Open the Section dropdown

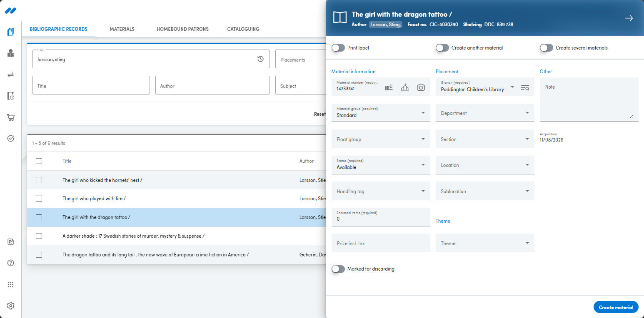[x=485, y=139]
